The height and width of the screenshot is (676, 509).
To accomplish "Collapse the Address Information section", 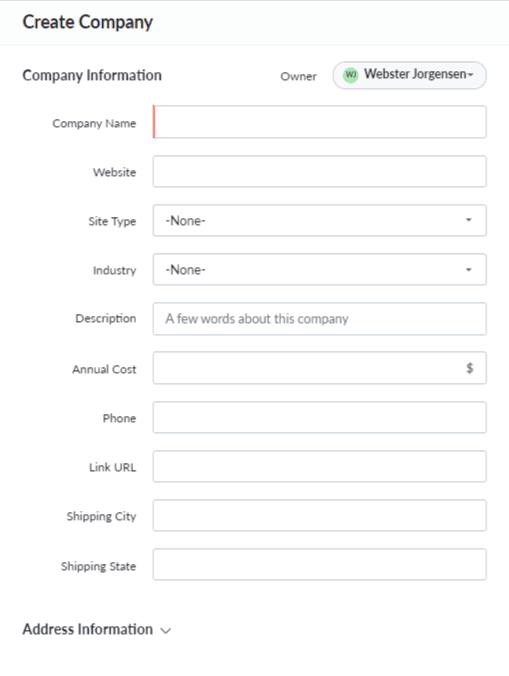I will [97, 629].
